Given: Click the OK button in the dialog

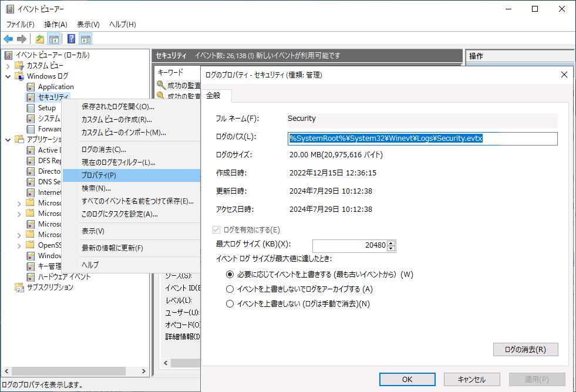Looking at the screenshot, I should [406, 379].
